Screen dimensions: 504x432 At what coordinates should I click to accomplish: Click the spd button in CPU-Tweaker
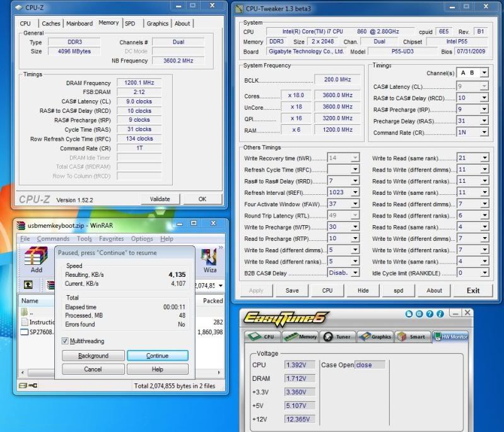pos(398,291)
